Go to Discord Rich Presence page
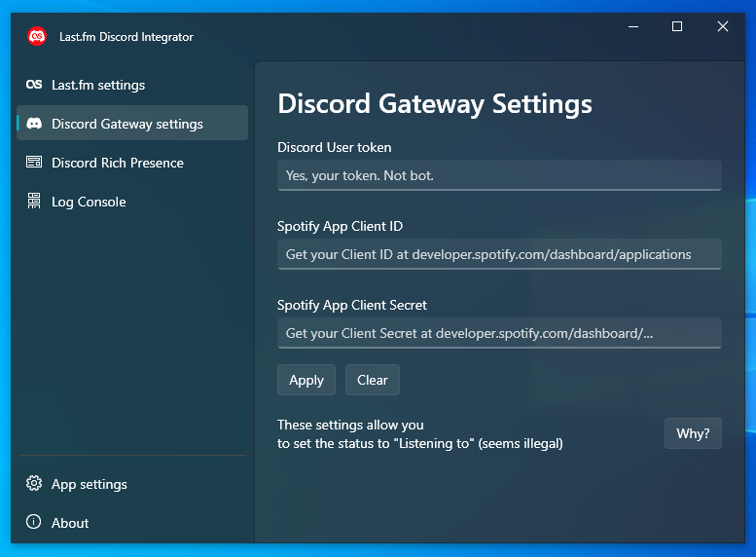 tap(132, 163)
